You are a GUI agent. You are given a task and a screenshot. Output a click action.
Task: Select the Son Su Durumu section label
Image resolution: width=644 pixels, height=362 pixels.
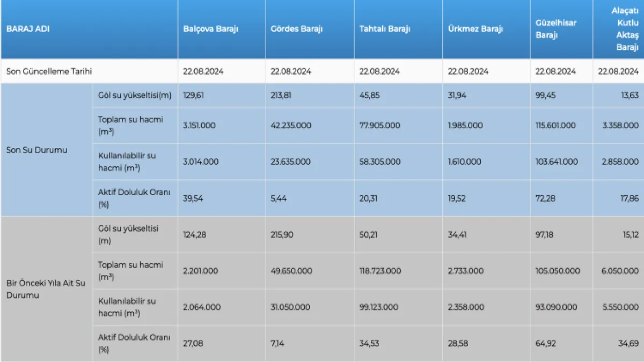tap(37, 150)
